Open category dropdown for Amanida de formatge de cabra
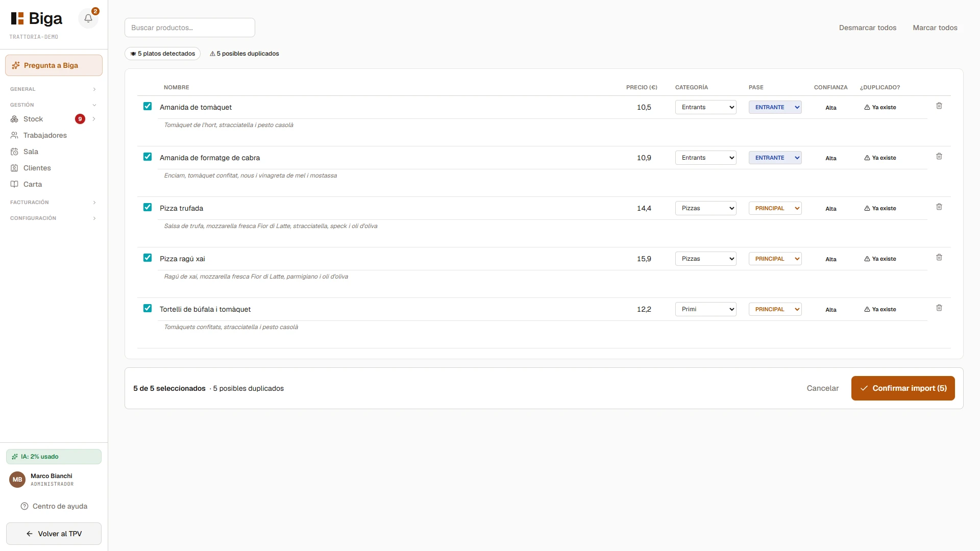This screenshot has width=980, height=551. pos(706,158)
